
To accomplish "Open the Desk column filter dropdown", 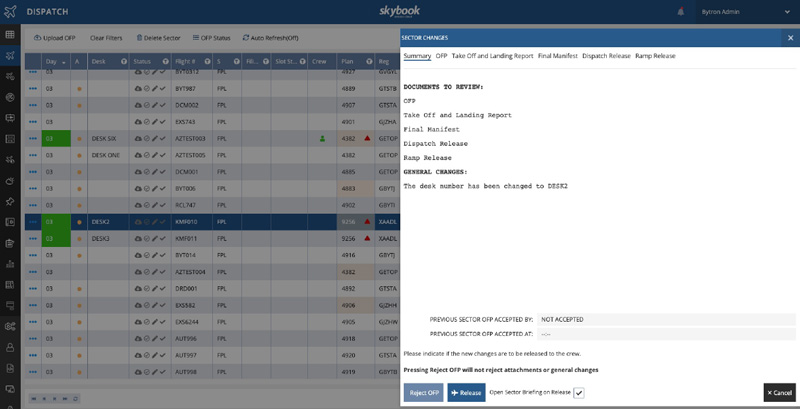I will [x=124, y=62].
